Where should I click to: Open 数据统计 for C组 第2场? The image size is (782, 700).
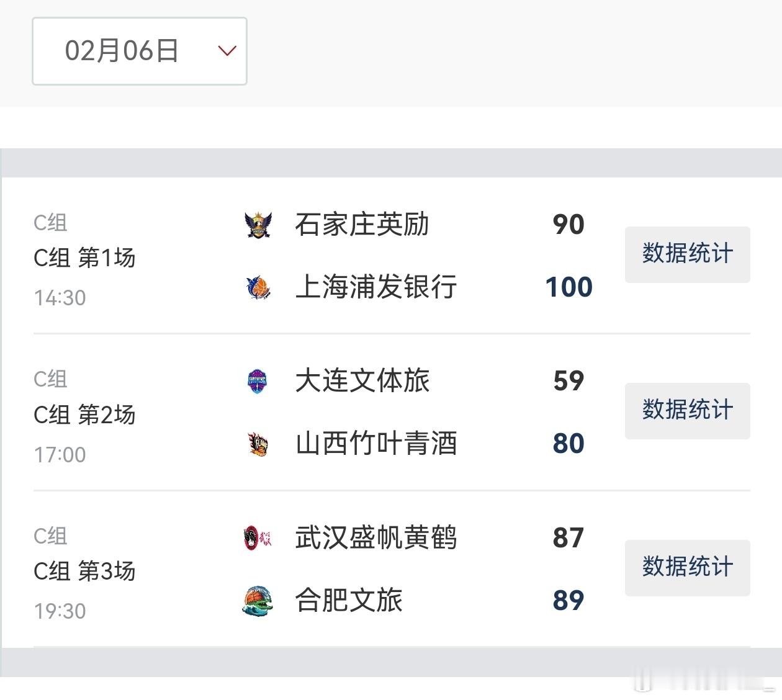click(x=687, y=411)
